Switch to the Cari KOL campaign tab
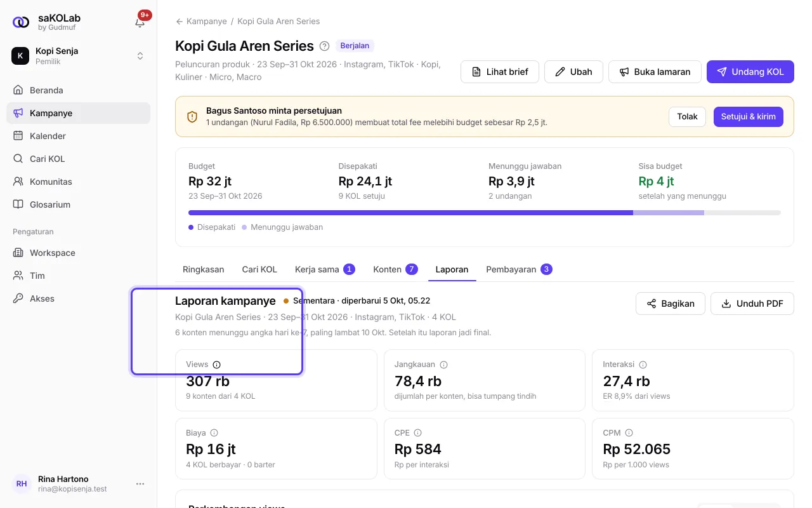Image resolution: width=812 pixels, height=508 pixels. tap(259, 269)
